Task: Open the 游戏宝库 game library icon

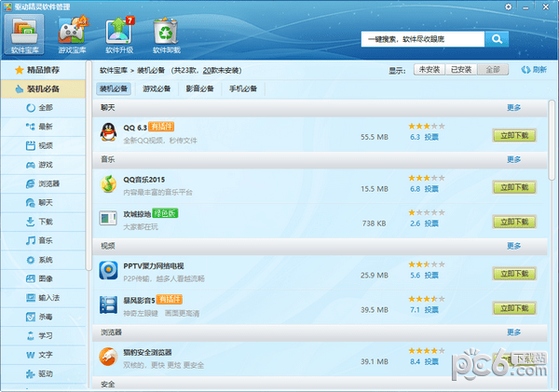Action: (x=74, y=34)
